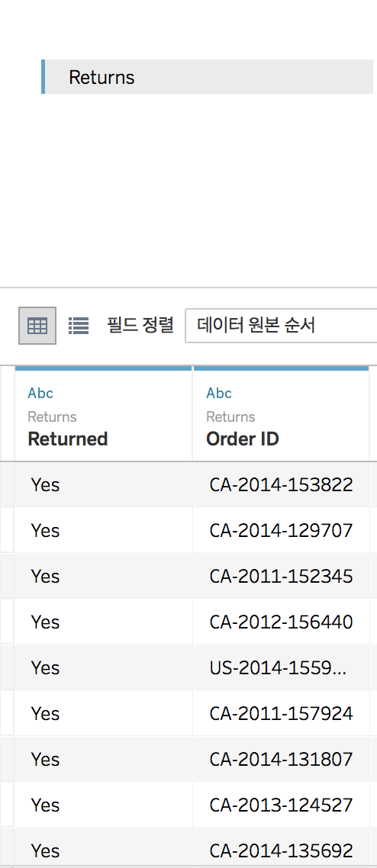Click Returns source label above Order ID
The width and height of the screenshot is (377, 868).
[x=230, y=417]
